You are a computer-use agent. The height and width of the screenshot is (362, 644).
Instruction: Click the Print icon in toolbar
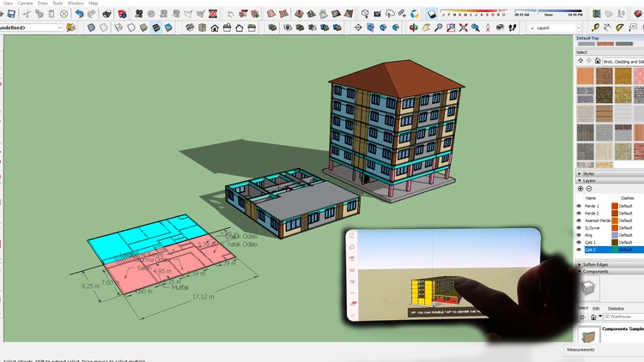click(x=106, y=15)
